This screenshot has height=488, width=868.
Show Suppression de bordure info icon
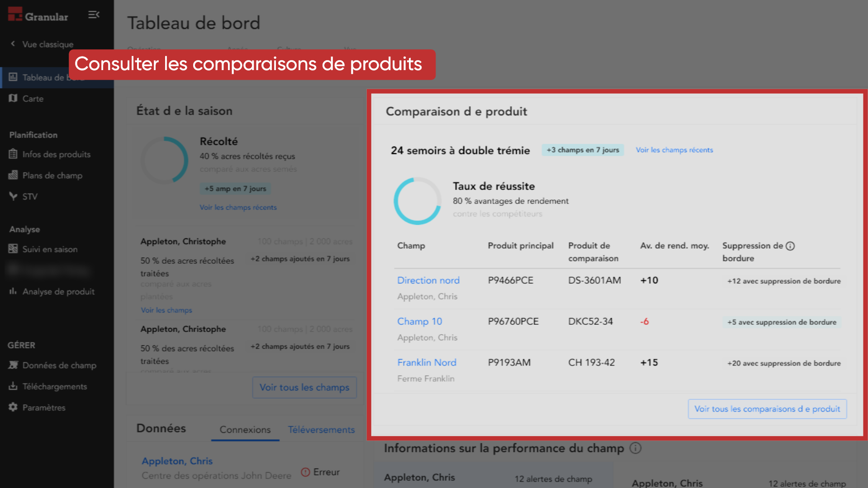(x=790, y=246)
